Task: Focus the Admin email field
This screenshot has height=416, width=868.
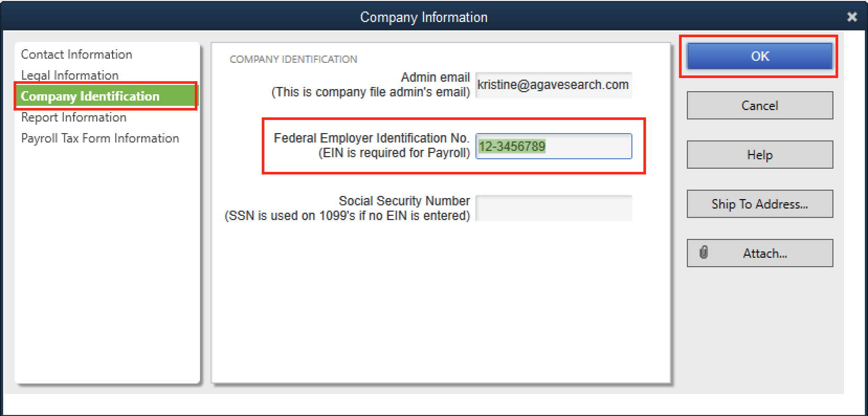Action: click(x=553, y=85)
